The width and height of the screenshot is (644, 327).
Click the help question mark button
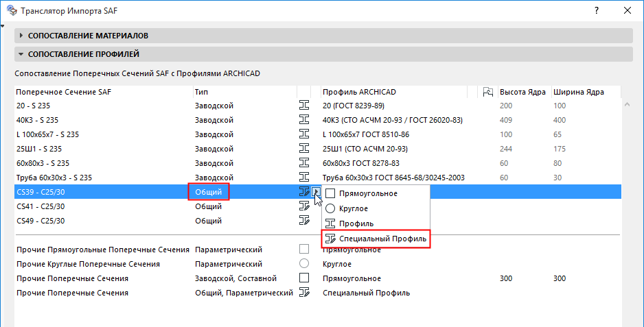[597, 11]
